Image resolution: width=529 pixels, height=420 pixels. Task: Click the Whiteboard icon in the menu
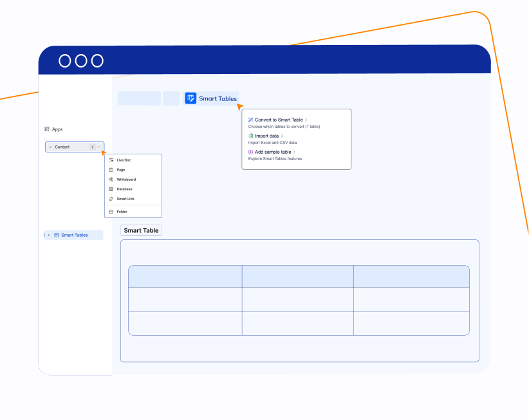click(x=111, y=179)
